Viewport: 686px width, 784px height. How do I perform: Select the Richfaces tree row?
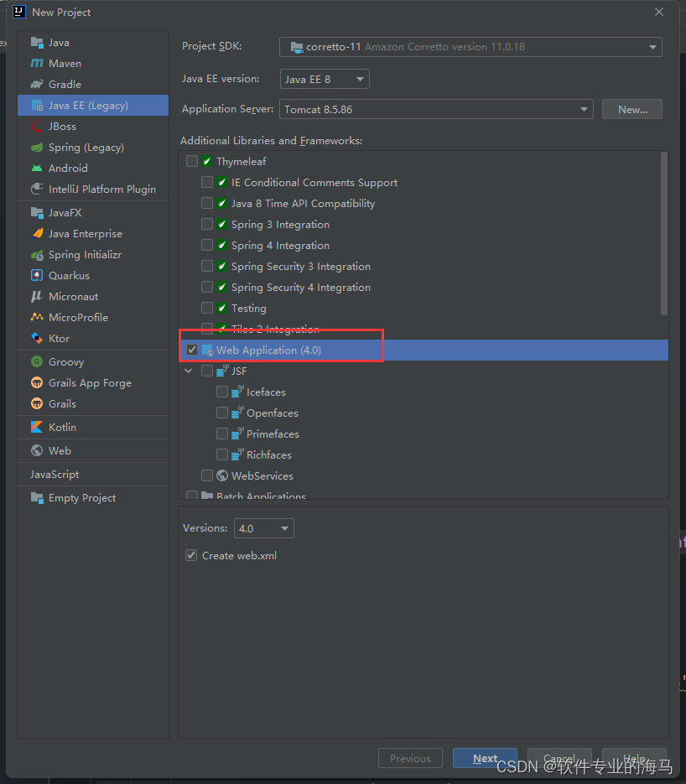tap(424, 455)
